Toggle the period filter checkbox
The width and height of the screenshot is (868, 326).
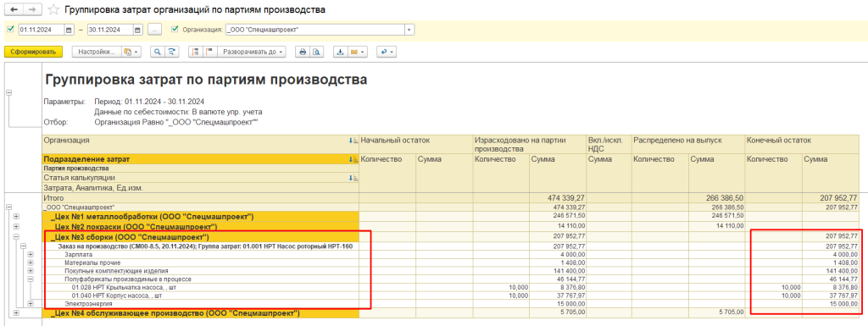pos(10,29)
